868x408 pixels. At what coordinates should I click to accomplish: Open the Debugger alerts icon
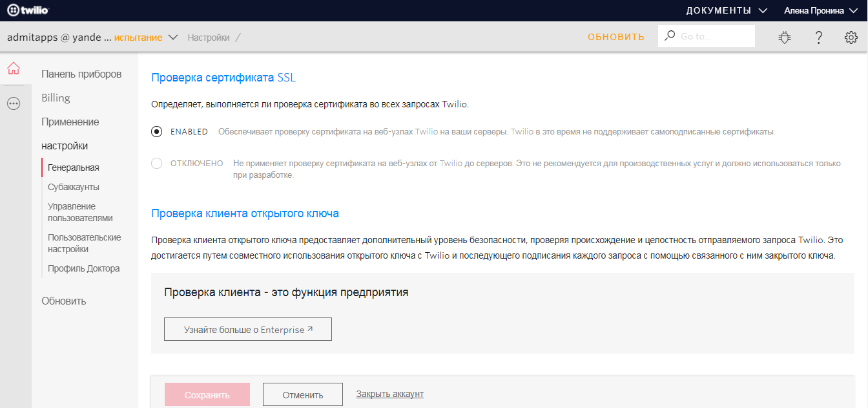(x=784, y=37)
